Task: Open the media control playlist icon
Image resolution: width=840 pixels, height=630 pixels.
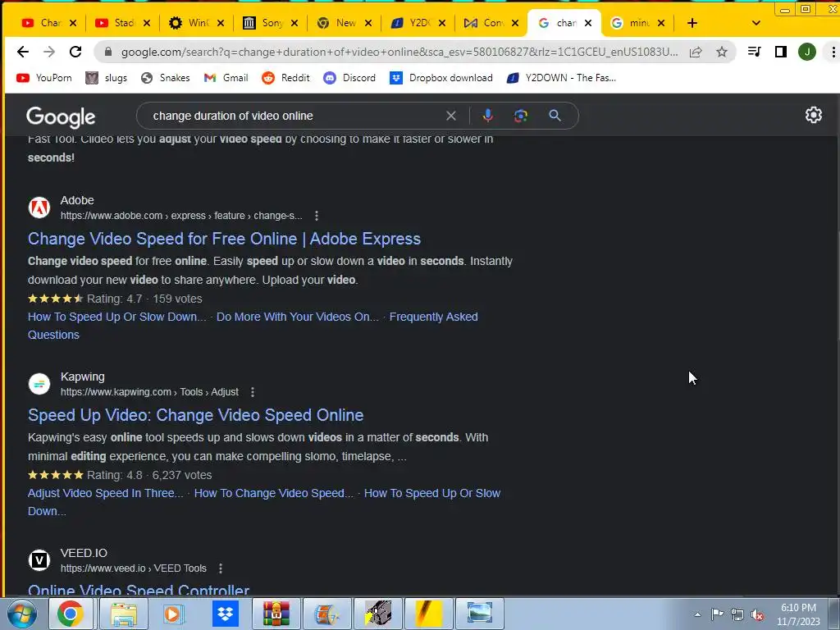Action: point(755,52)
